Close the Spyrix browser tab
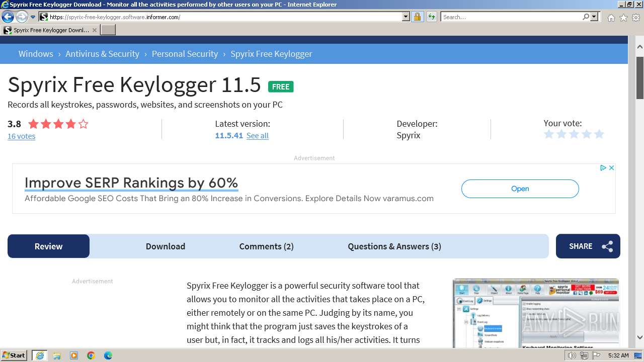This screenshot has width=644, height=362. (95, 30)
